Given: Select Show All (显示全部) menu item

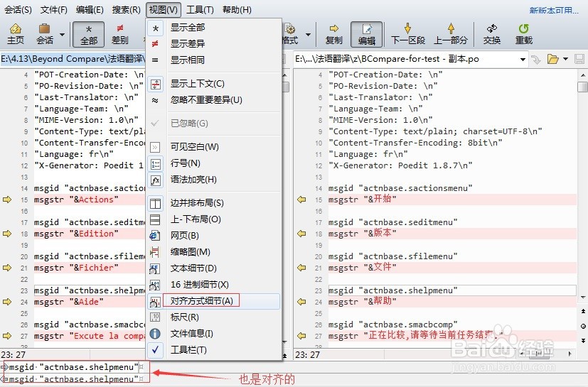Looking at the screenshot, I should [x=214, y=28].
